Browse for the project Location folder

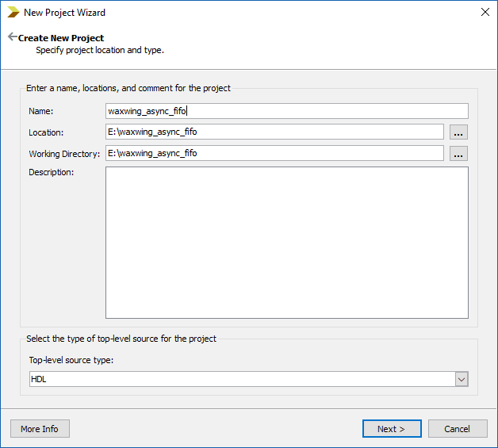click(x=458, y=132)
